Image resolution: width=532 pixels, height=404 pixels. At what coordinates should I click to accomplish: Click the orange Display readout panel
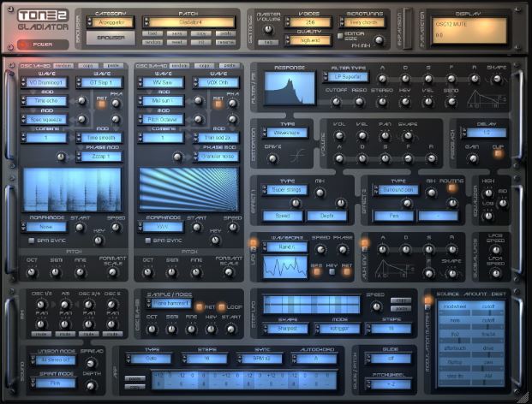pos(469,31)
